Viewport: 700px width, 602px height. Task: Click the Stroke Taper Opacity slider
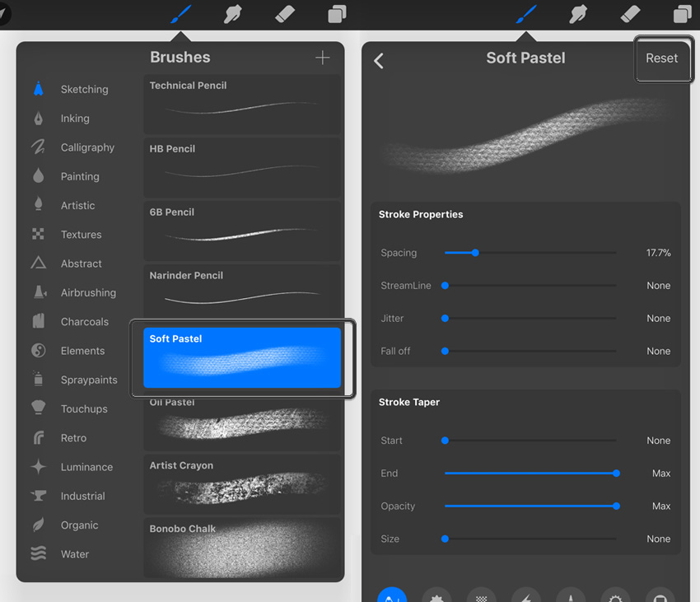(530, 506)
